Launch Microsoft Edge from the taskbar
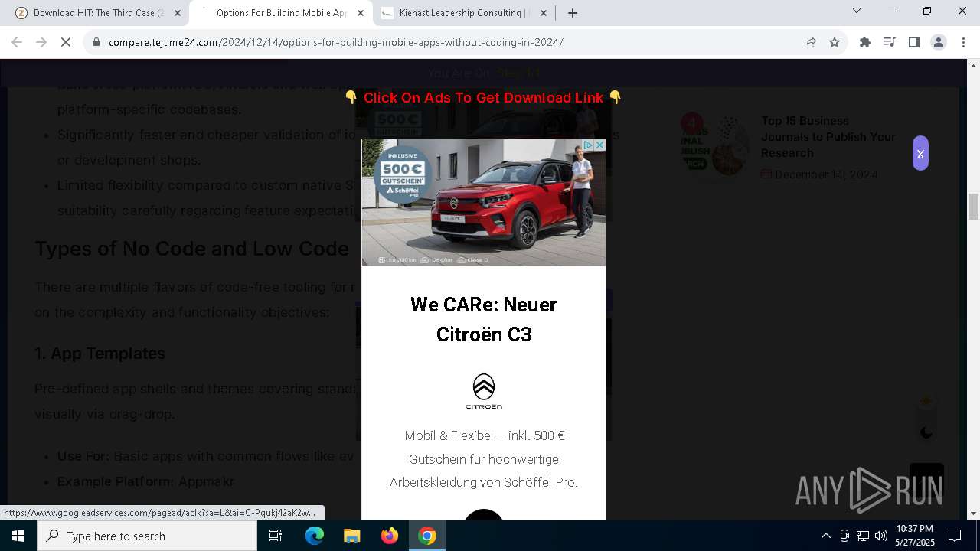This screenshot has height=551, width=980. pos(315,536)
